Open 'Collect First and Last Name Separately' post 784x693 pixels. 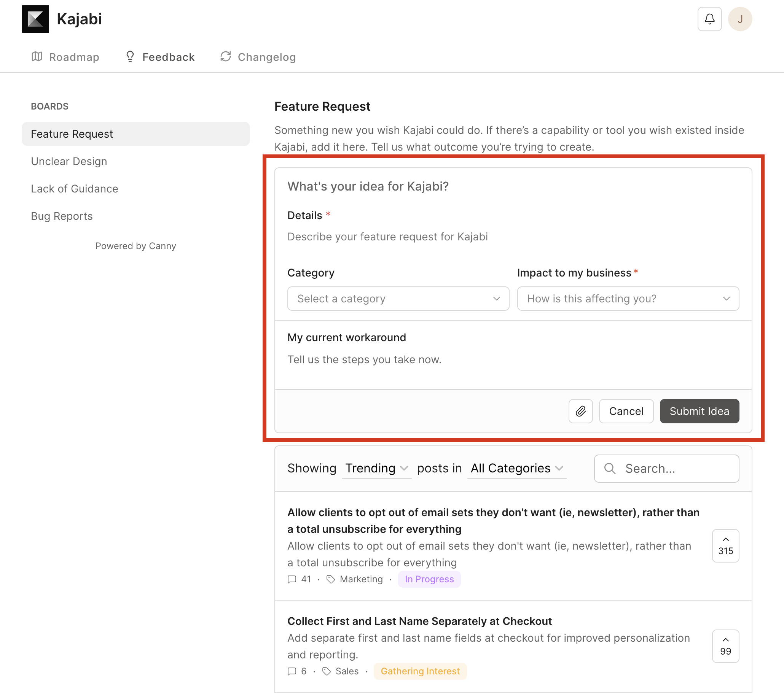point(420,621)
